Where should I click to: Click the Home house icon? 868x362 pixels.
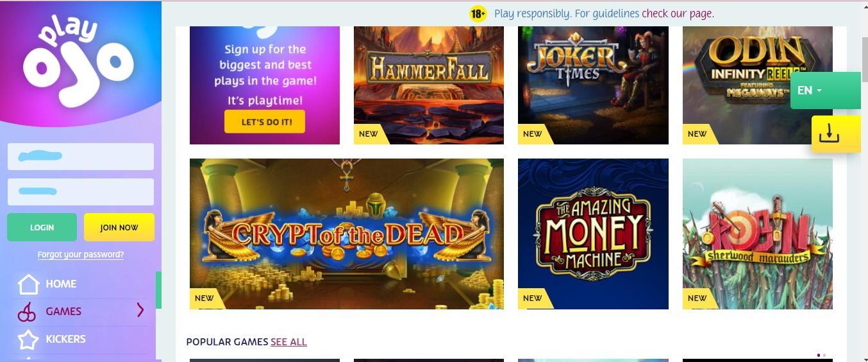coord(28,284)
